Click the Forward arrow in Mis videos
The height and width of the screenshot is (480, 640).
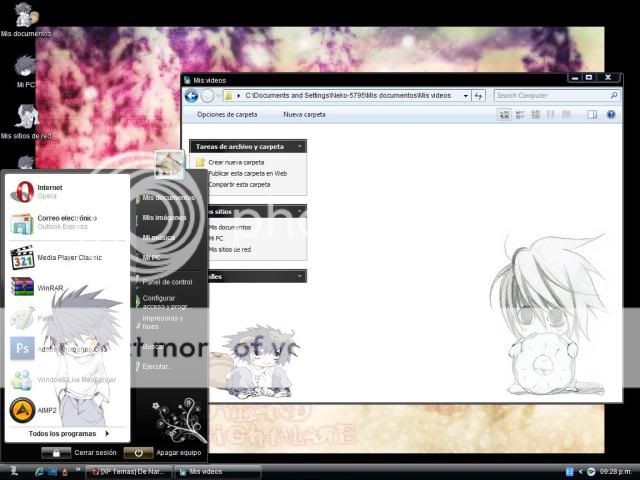point(207,96)
